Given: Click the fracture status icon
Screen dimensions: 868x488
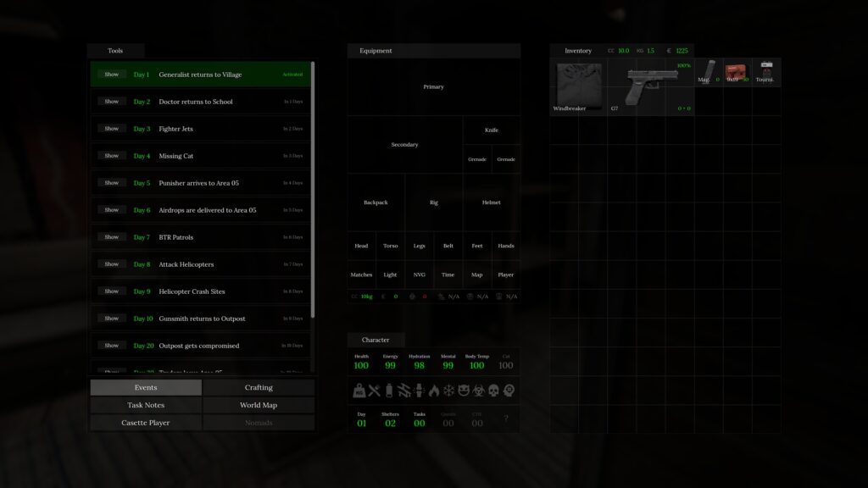Looking at the screenshot, I should click(419, 391).
